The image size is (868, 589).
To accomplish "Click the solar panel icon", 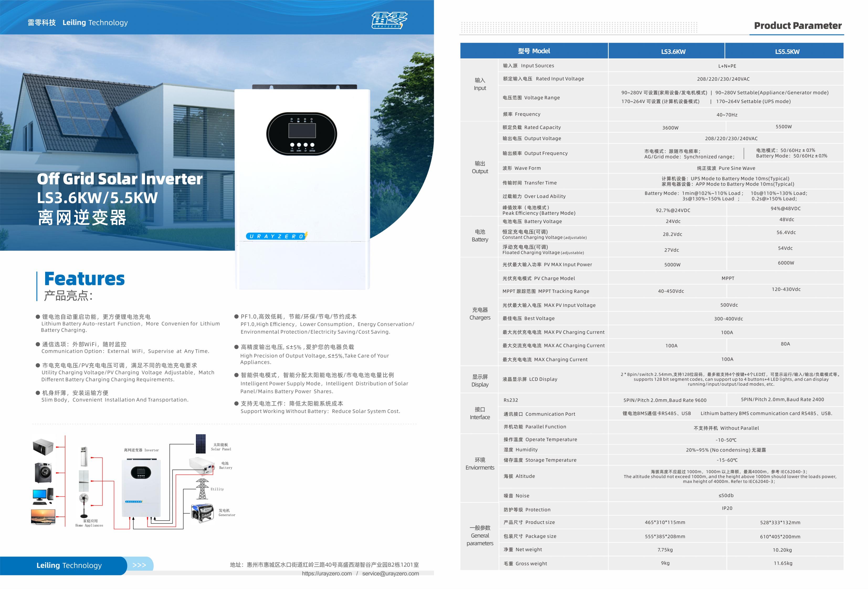I will (x=201, y=444).
